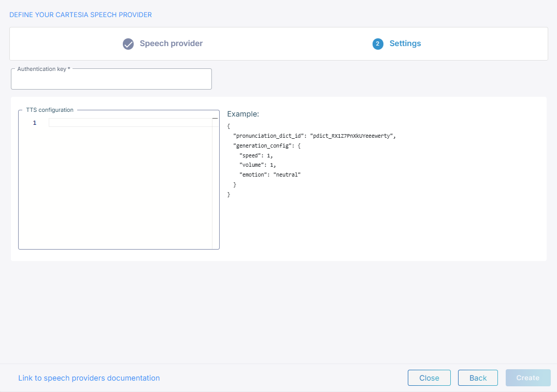The height and width of the screenshot is (392, 557).
Task: Select the "speed": 1 example line
Action: click(256, 155)
